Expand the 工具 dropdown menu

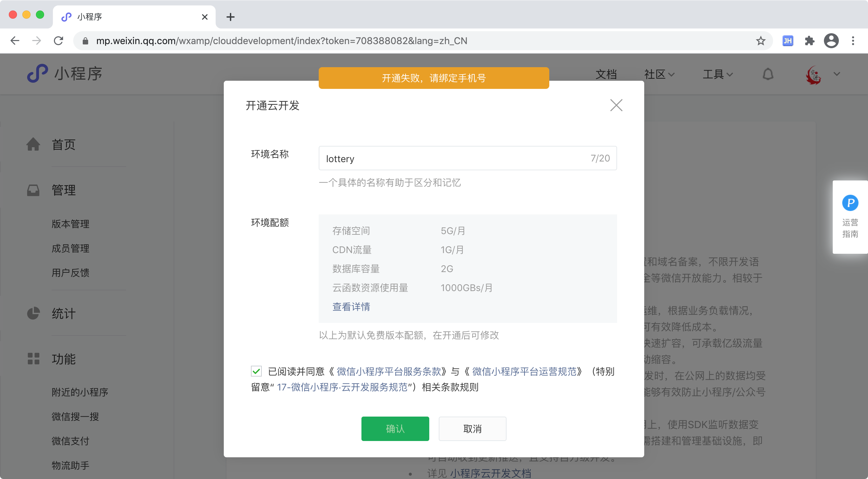tap(717, 74)
